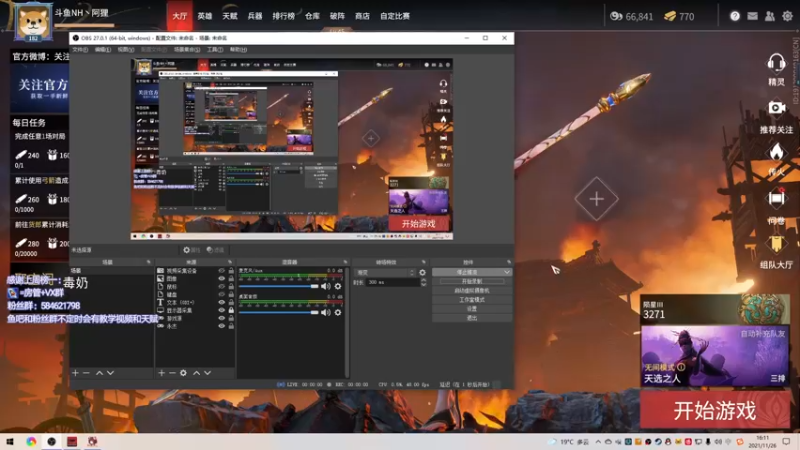
Task: Increase the transition duration stepper
Action: coord(423,280)
